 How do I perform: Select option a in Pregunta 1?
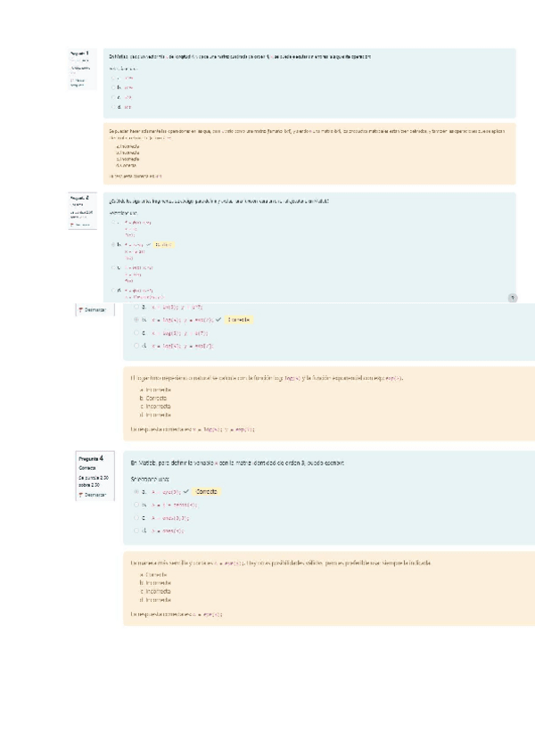point(113,78)
